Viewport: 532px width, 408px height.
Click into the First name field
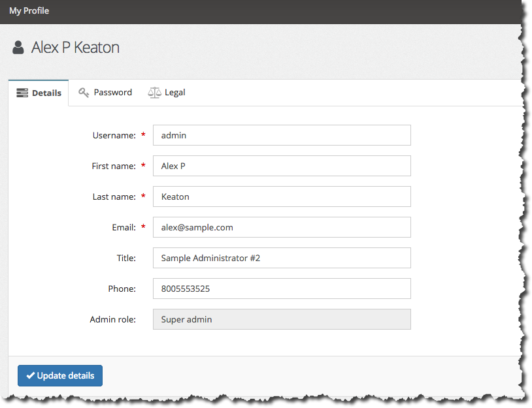[282, 166]
